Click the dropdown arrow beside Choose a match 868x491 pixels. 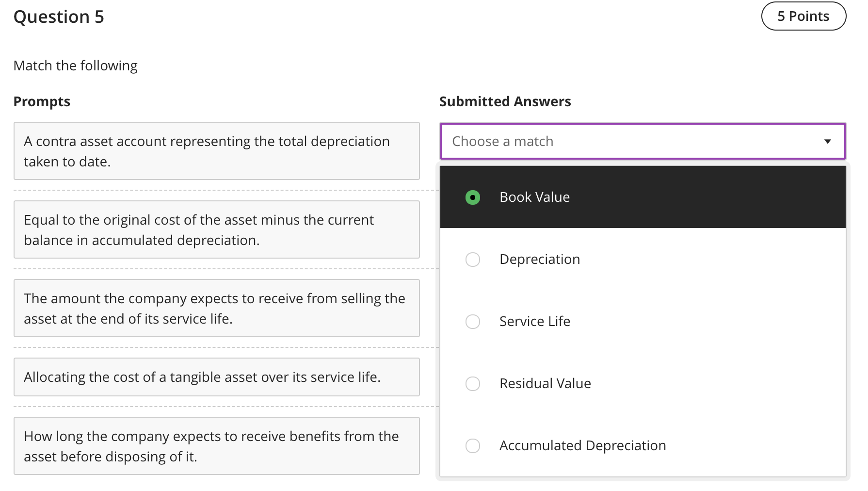827,142
